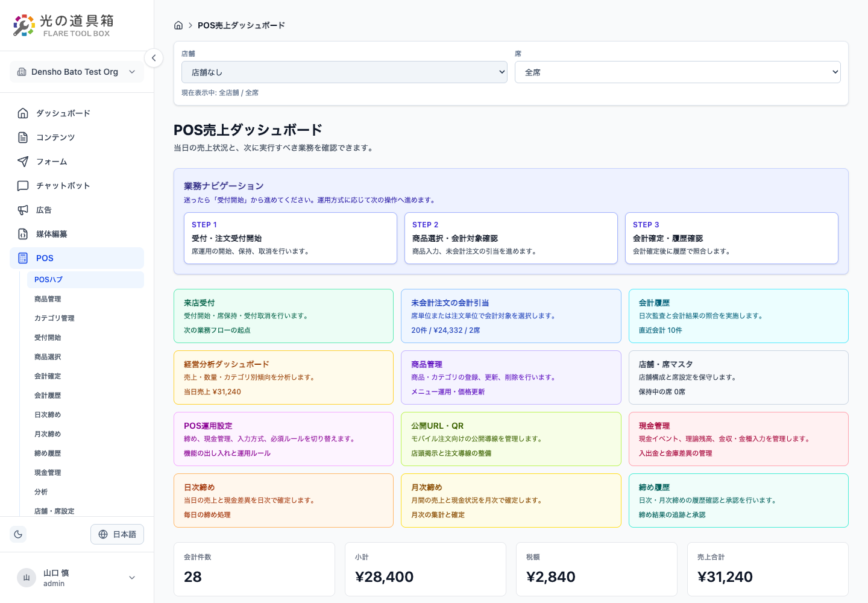The image size is (868, 603).
Task: Open the 来店受付 card
Action: 283,316
